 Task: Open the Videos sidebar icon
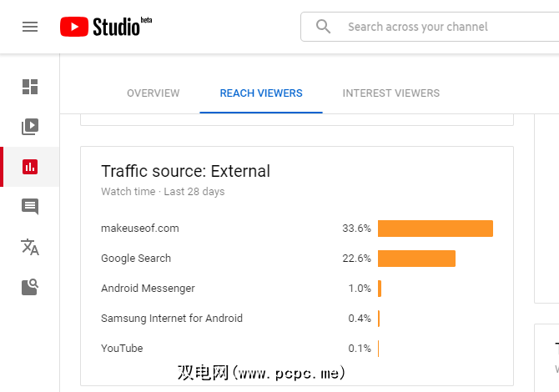[x=30, y=127]
